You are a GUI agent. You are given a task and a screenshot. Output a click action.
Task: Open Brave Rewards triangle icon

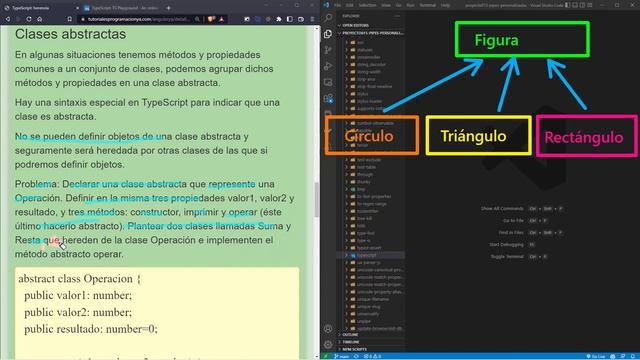[222, 19]
